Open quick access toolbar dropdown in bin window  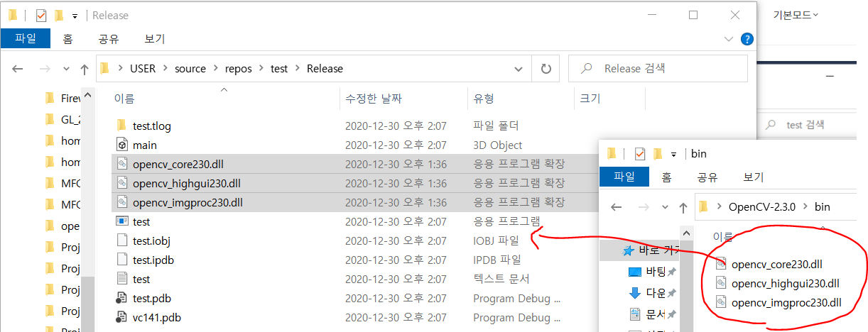click(674, 153)
